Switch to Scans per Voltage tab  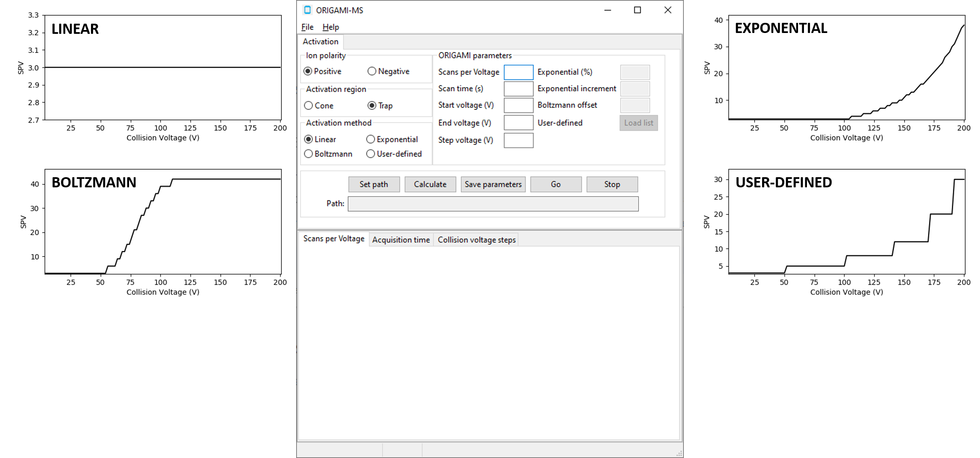point(333,239)
